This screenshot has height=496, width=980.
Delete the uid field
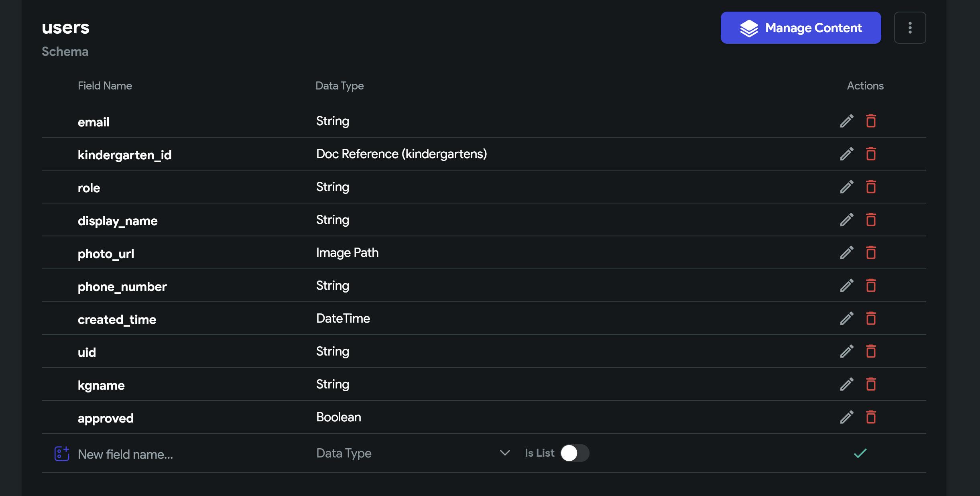870,352
